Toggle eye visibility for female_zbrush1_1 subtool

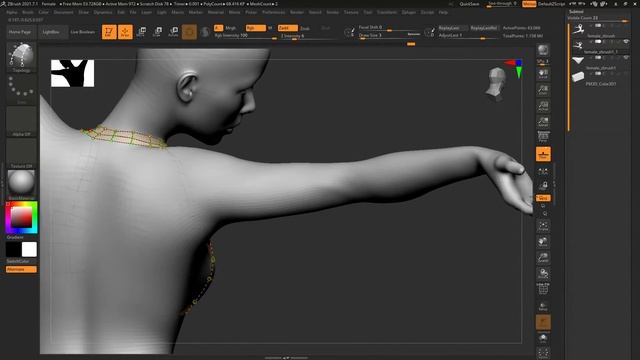[626, 42]
